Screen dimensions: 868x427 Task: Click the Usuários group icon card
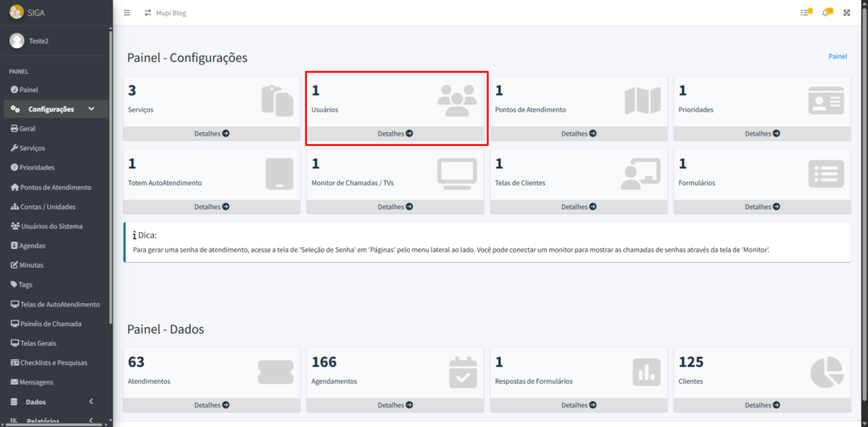(x=457, y=100)
